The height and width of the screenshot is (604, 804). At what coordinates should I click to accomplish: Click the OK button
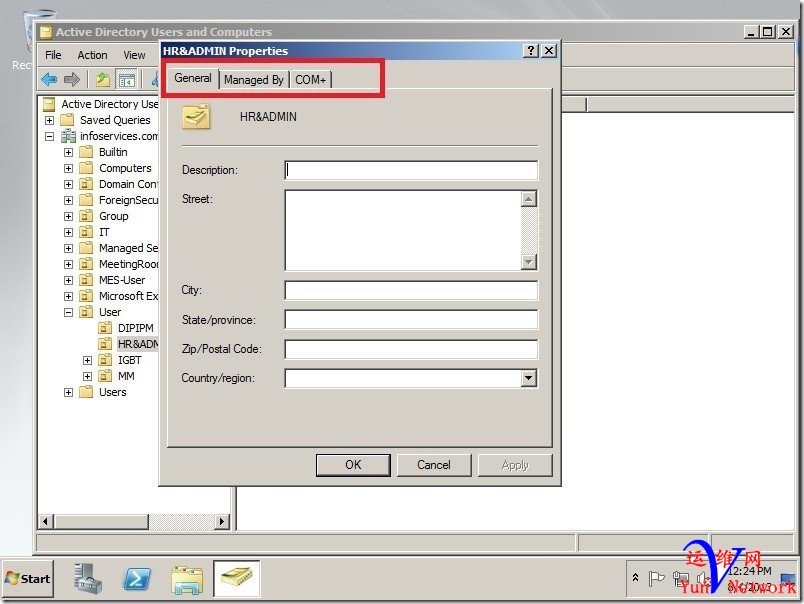click(x=353, y=465)
